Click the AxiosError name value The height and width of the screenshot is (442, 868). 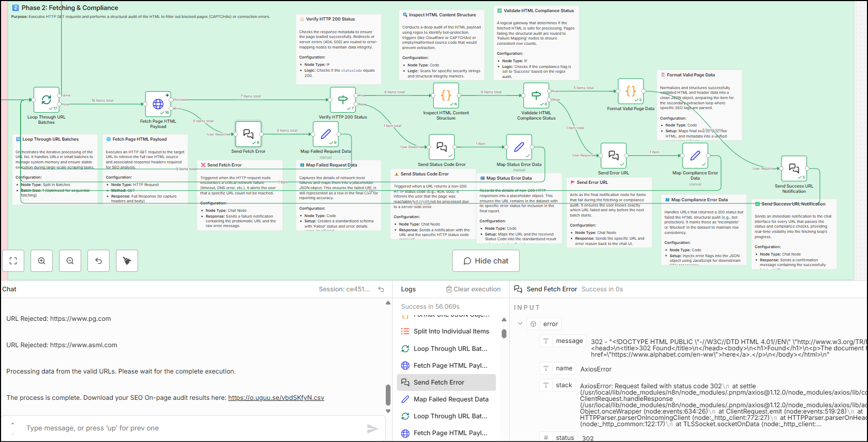[x=596, y=369]
